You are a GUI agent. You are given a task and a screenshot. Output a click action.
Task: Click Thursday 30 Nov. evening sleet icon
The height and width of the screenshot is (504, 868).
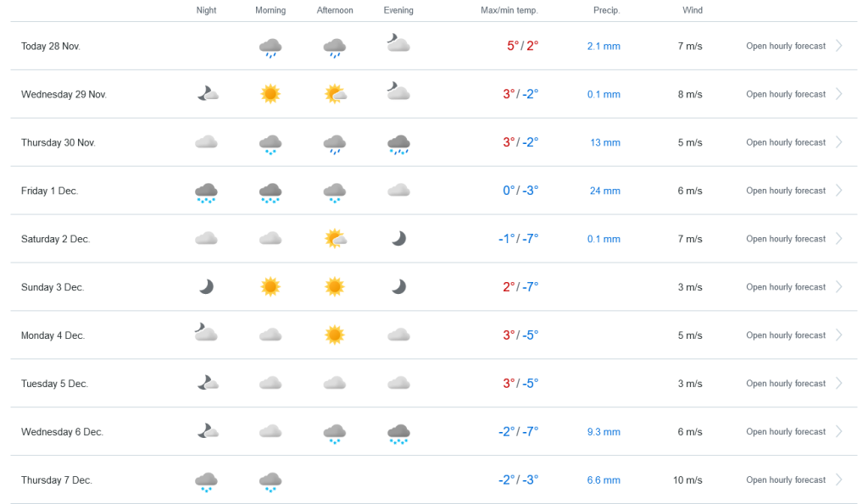[398, 143]
